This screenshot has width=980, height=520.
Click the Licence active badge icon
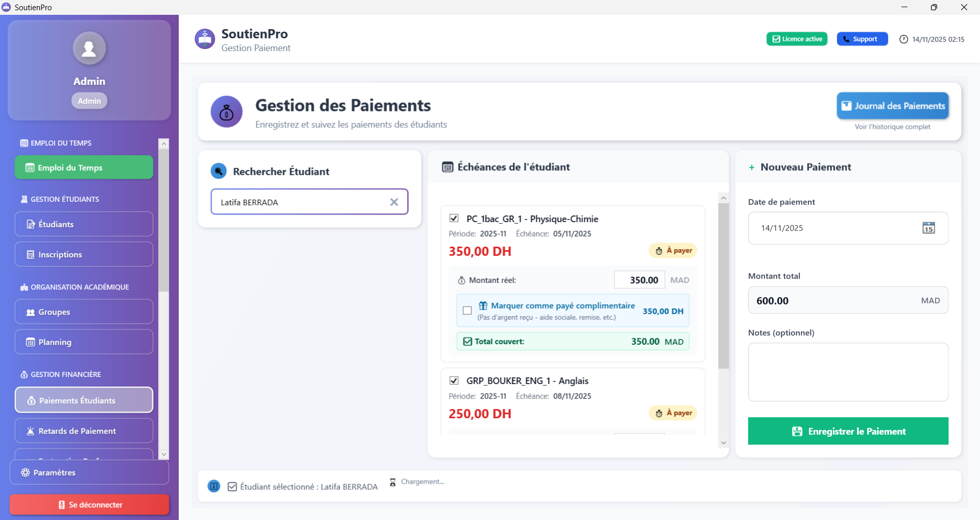tap(776, 38)
